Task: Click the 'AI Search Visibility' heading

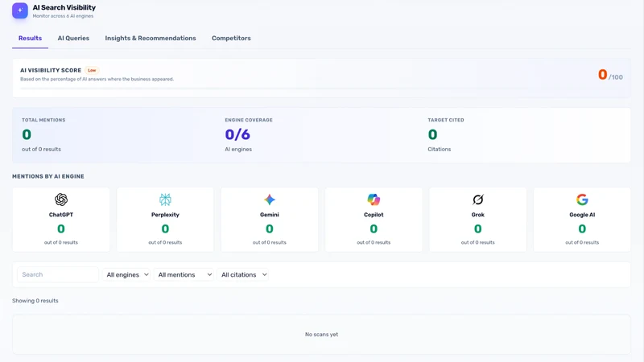Action: pos(64,7)
